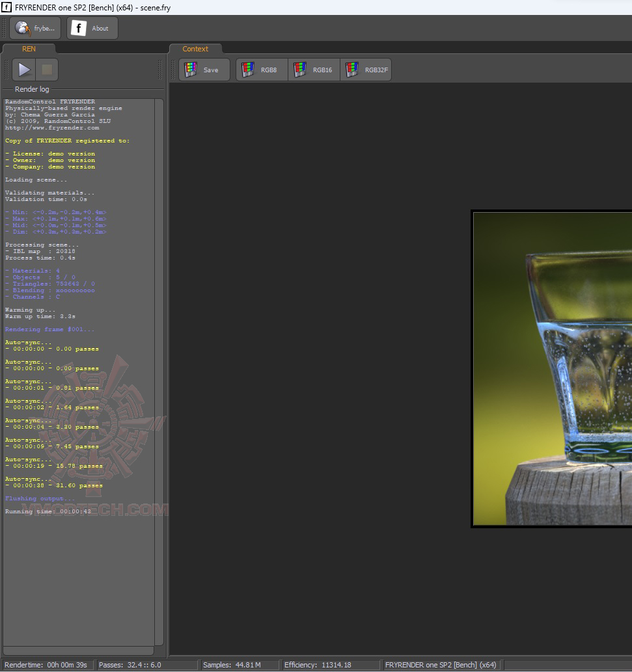
Task: Click 'Running time: 00:00:43' log line
Action: click(x=48, y=511)
